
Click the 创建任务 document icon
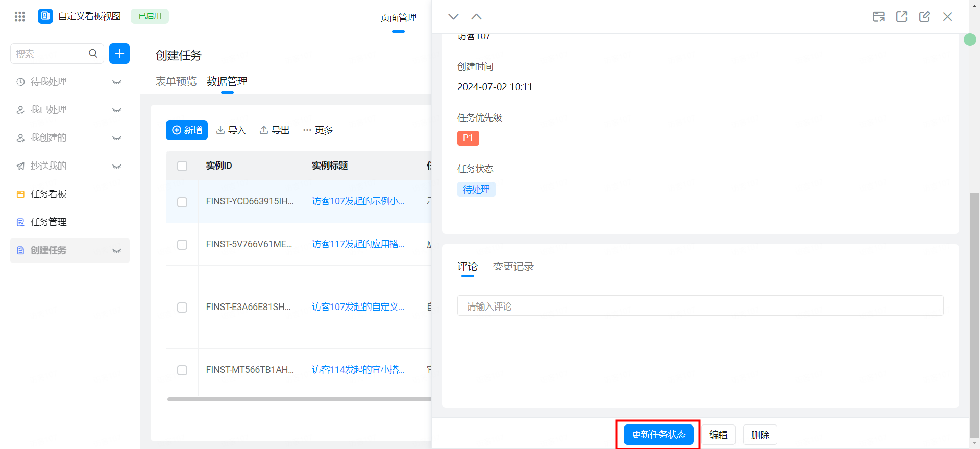coord(20,250)
